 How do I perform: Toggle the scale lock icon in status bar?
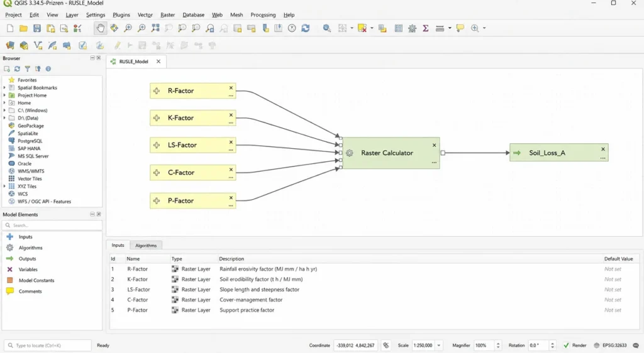[x=386, y=345]
